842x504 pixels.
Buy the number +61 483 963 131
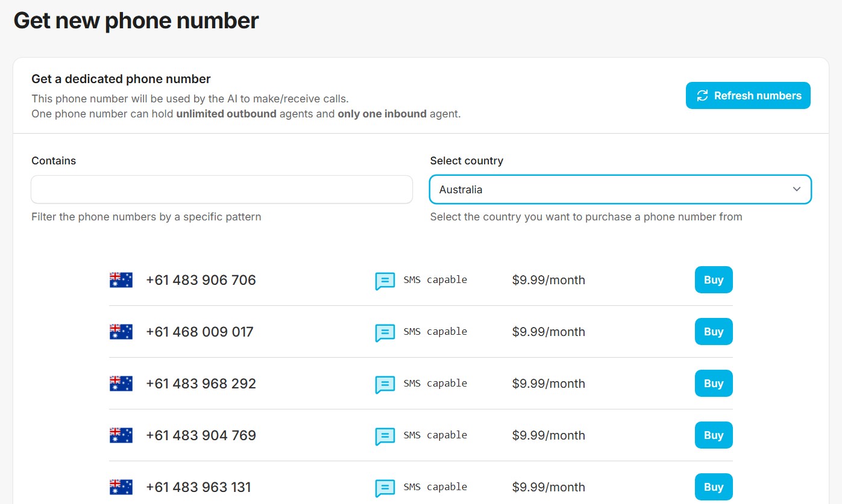tap(714, 487)
